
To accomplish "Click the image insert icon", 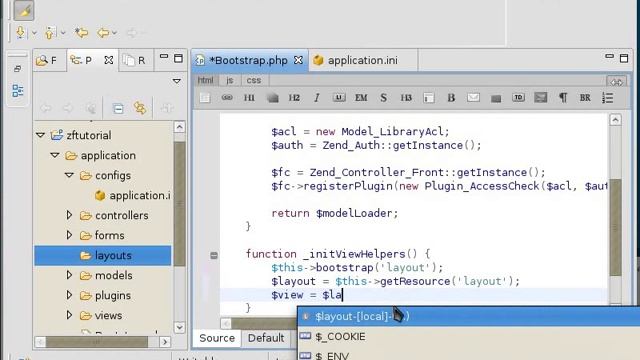I will coord(540,98).
